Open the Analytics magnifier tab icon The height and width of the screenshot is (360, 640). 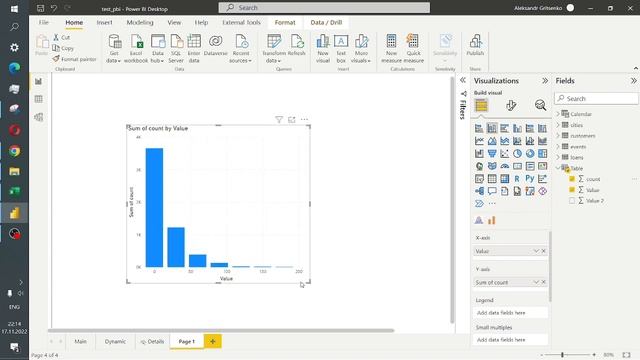540,105
